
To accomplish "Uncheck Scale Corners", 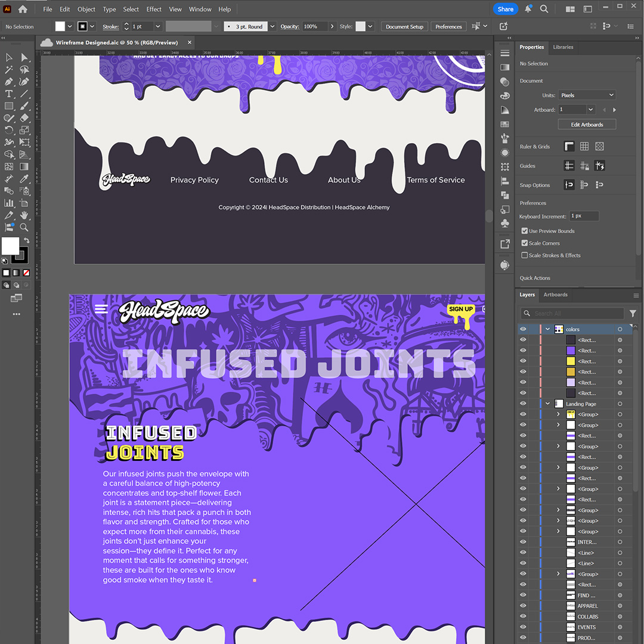I will tap(525, 243).
